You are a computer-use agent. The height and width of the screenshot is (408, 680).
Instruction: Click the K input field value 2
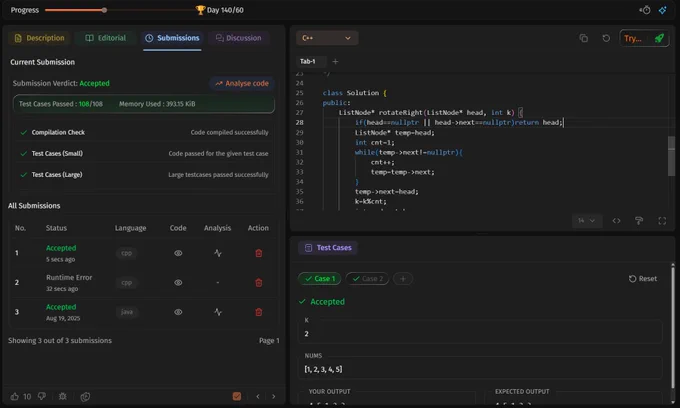pyautogui.click(x=480, y=334)
